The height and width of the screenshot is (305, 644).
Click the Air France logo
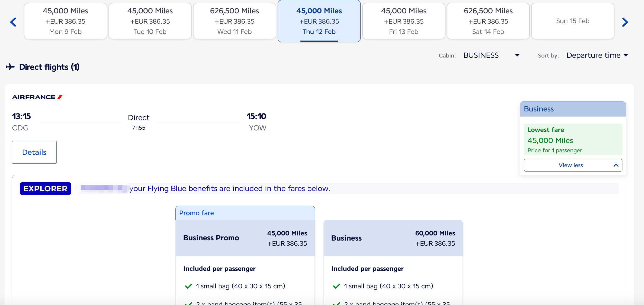37,97
